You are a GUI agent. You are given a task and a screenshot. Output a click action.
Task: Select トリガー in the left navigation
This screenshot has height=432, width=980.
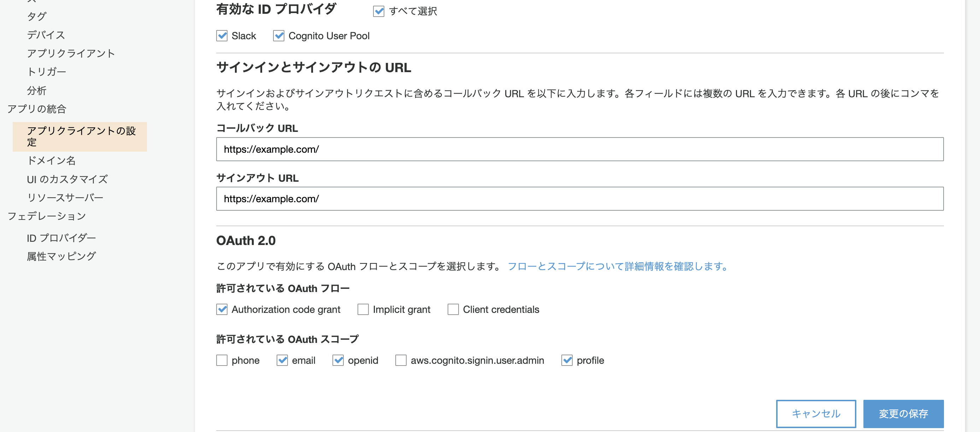[x=46, y=71]
